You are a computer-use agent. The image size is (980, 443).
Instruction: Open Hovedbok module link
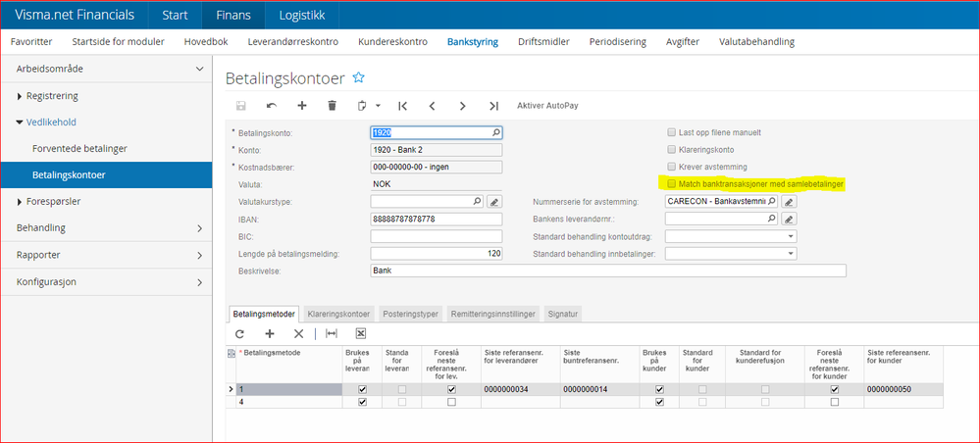(x=206, y=42)
